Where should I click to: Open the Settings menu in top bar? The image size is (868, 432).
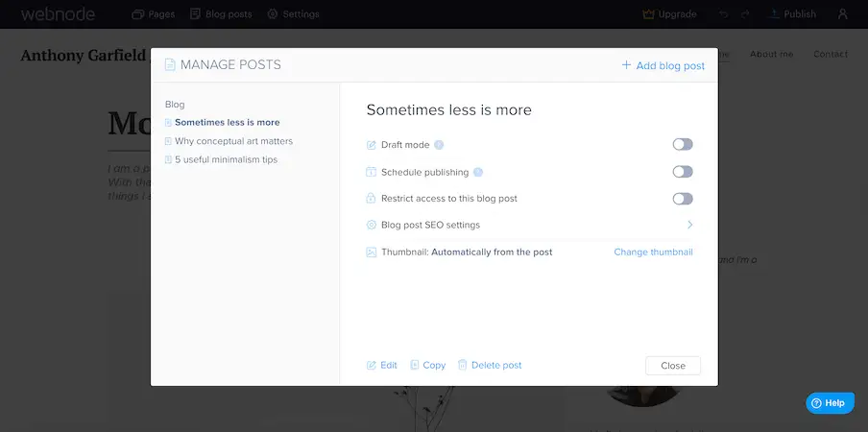click(293, 14)
